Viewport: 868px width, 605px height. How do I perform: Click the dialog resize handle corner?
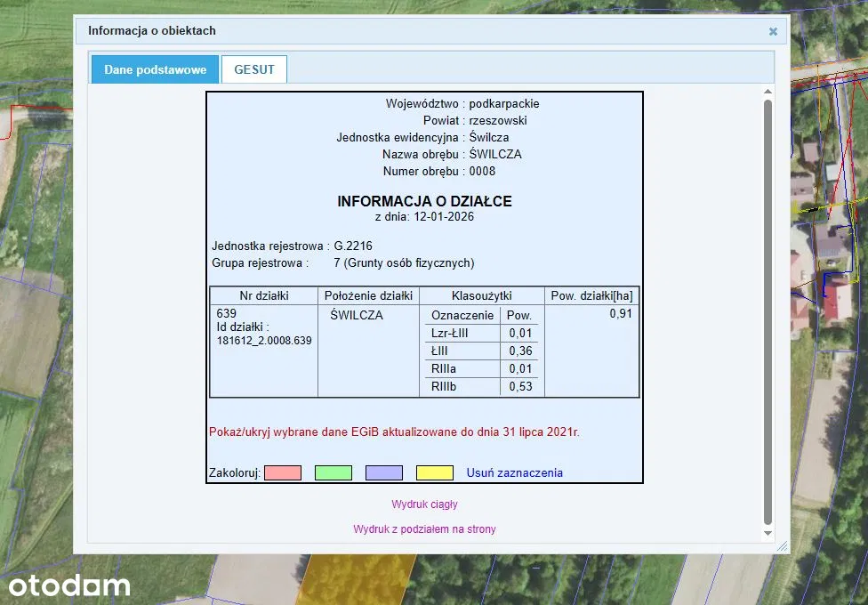[782, 546]
